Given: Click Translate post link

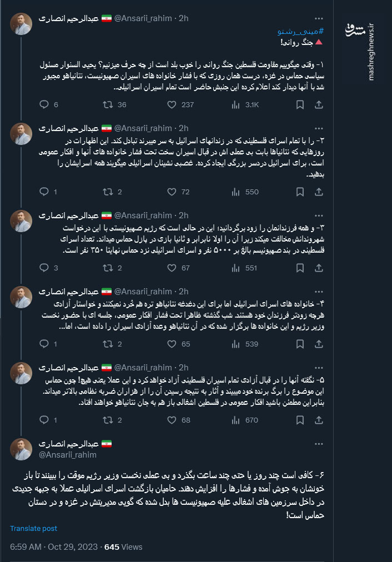Looking at the screenshot, I should coord(33,528).
